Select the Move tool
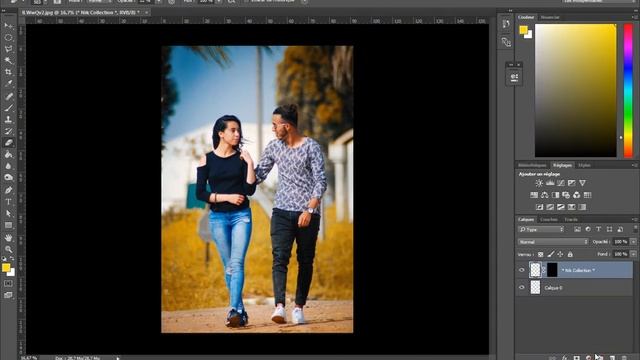 (8, 26)
